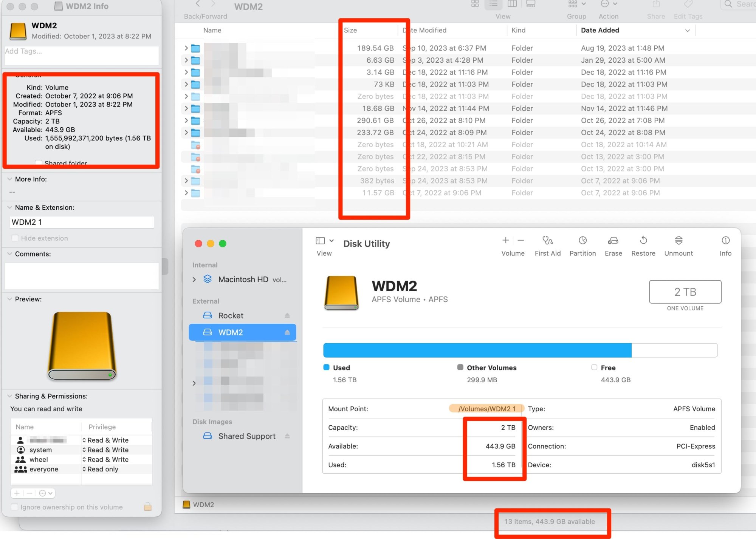
Task: Expand the Macintosh HD sidebar entry
Action: pos(194,280)
